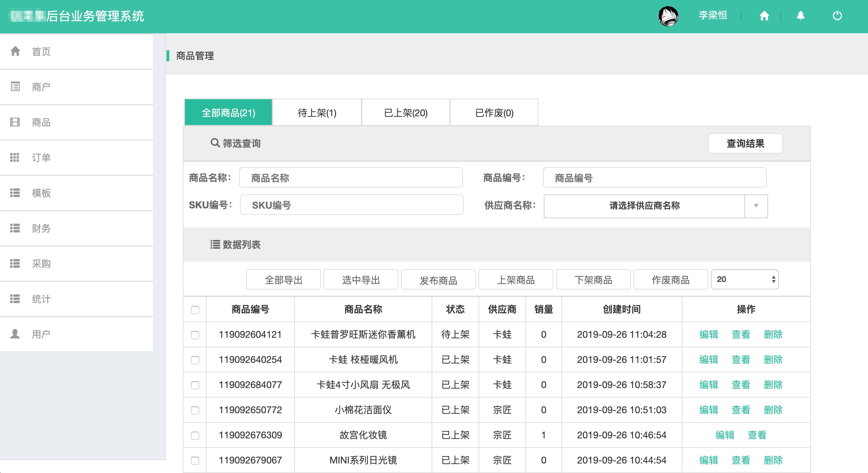Click the 数据列表 list icon
Screen dimensions: 868x473
215,244
